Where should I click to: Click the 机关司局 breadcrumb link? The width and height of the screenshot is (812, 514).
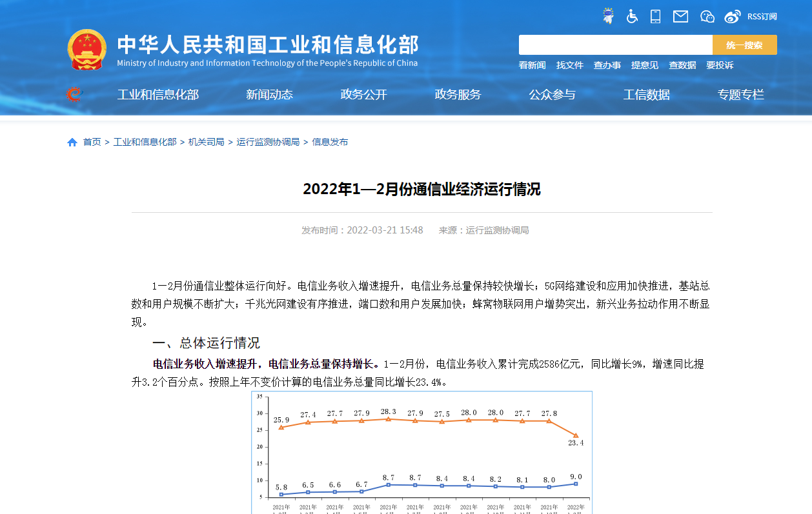(206, 142)
